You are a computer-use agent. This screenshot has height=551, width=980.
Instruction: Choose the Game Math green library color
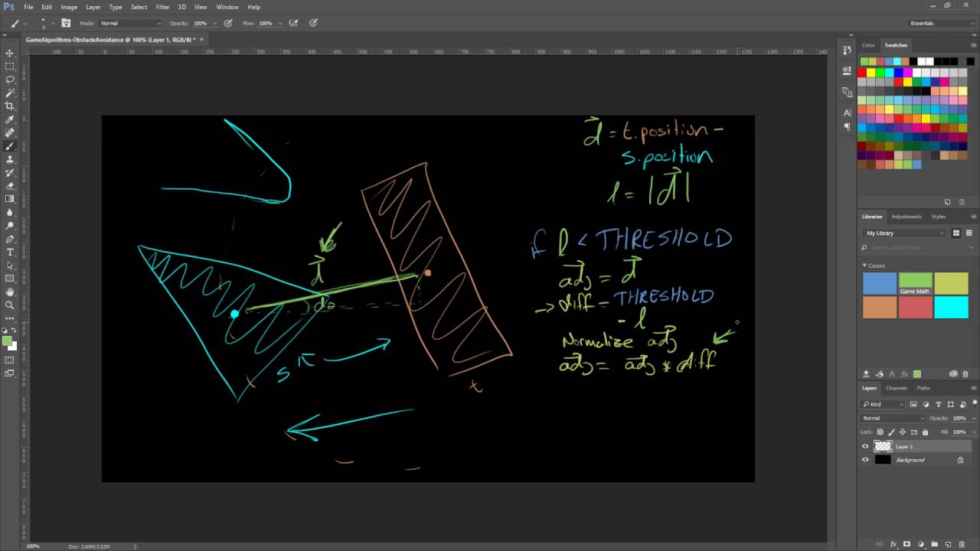point(915,283)
